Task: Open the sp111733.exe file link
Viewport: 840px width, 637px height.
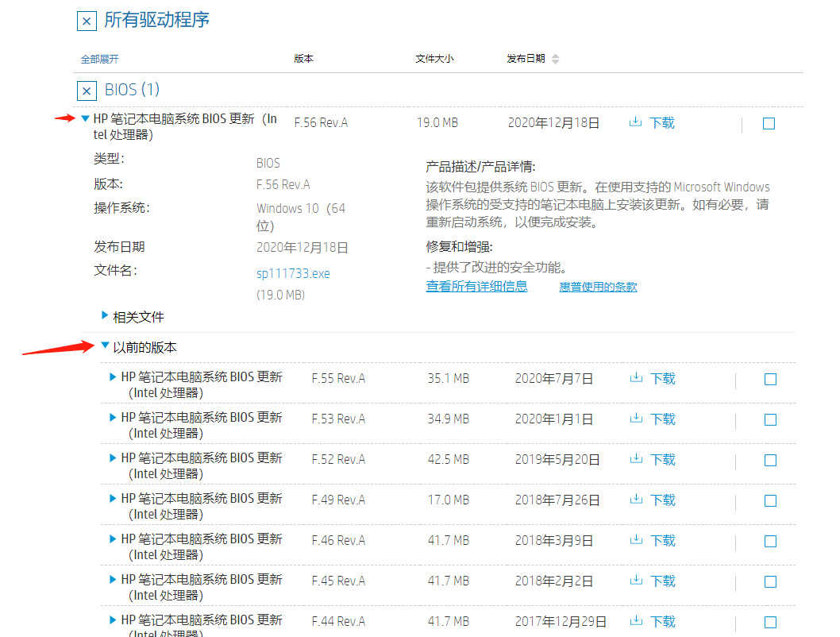Action: [x=293, y=273]
